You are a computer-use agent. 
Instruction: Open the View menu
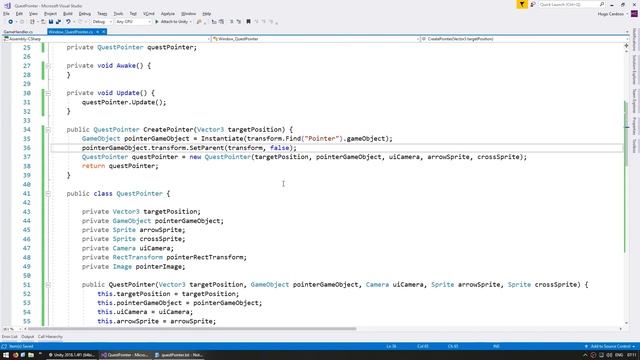click(33, 14)
